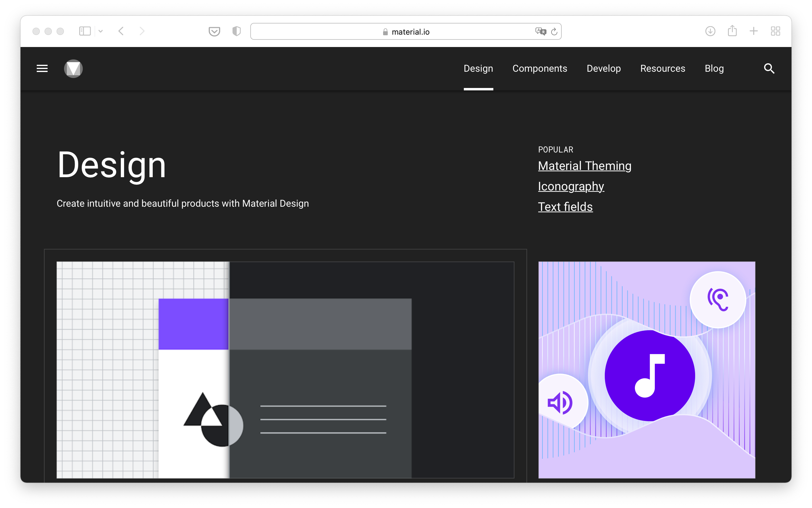Open the site search magnifier
Screen dimensions: 812x508
769,68
